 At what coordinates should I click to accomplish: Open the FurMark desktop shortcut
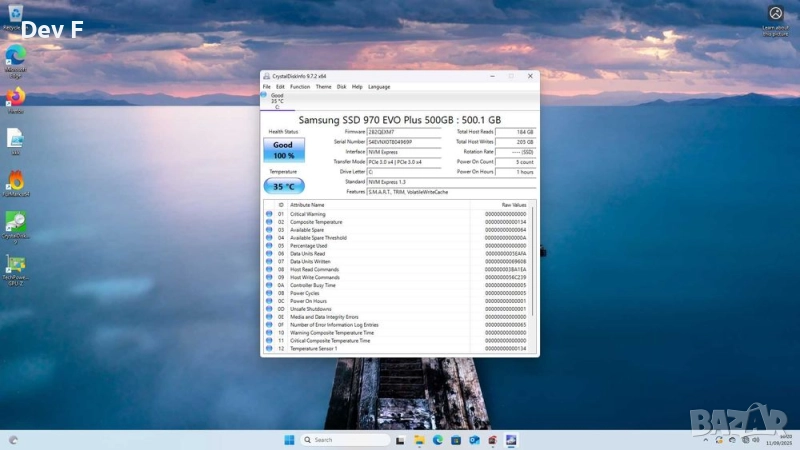click(x=16, y=181)
